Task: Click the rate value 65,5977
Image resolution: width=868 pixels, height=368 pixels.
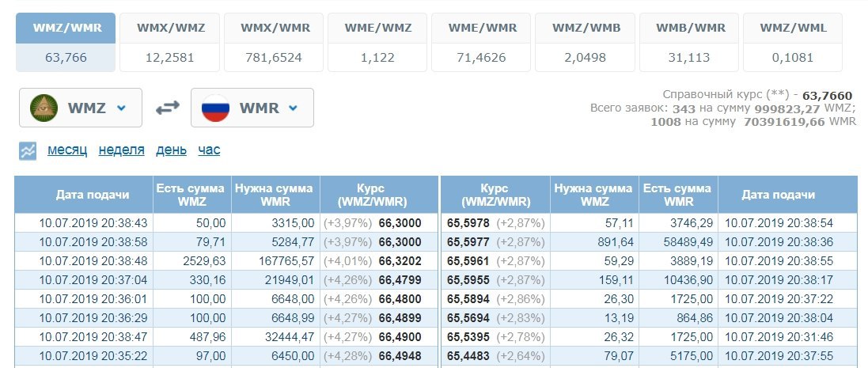Action: tap(468, 242)
